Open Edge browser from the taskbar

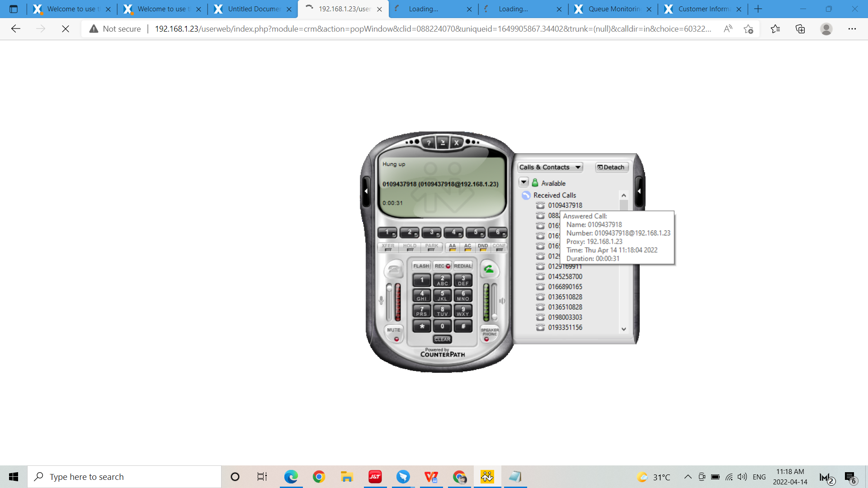coord(291,477)
